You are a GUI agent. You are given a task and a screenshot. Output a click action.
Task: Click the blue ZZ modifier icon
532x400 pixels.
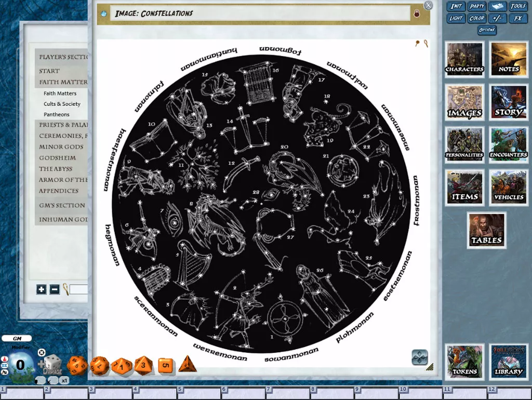(x=4, y=365)
